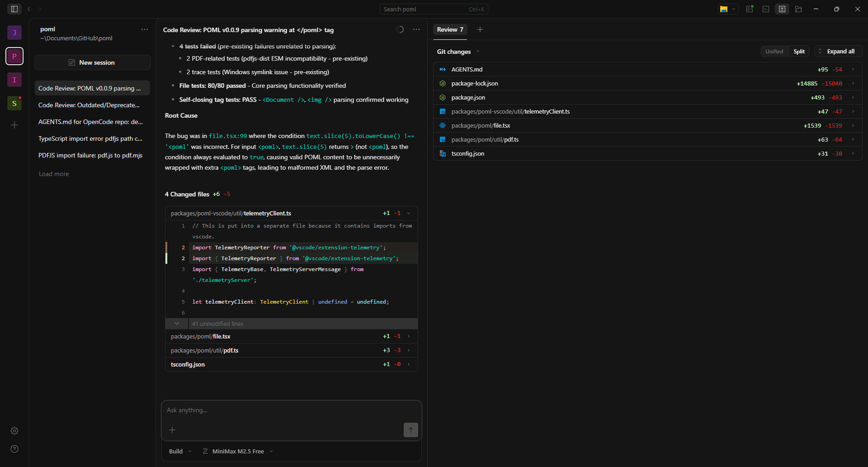Expand packages/poml/file.tsx in Git changes

tap(648, 125)
